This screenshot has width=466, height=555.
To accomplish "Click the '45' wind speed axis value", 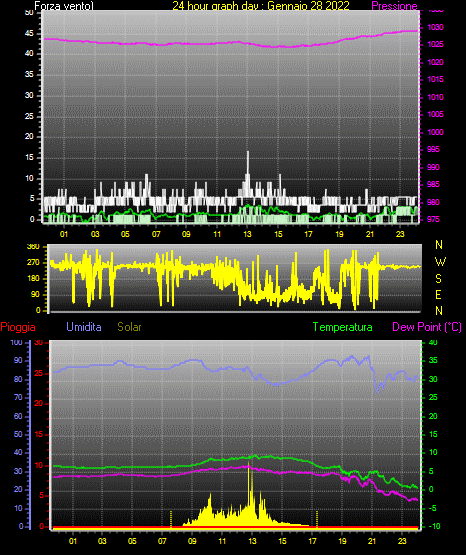I will (x=29, y=34).
